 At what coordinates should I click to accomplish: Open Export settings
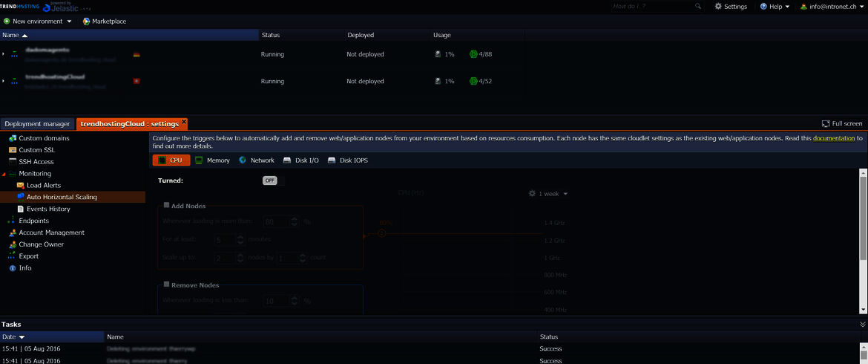29,256
